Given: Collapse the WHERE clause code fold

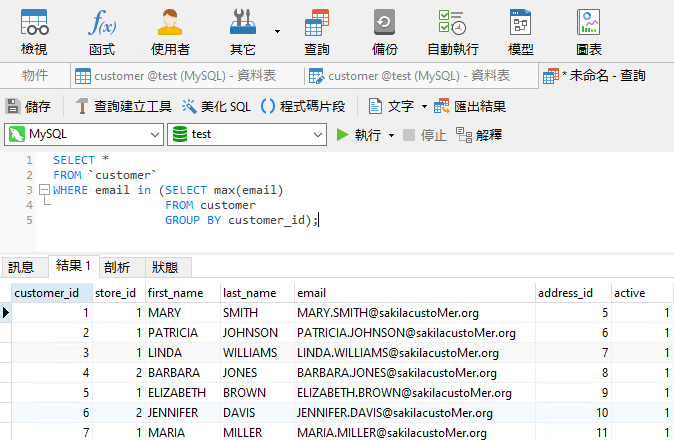Looking at the screenshot, I should (44, 190).
